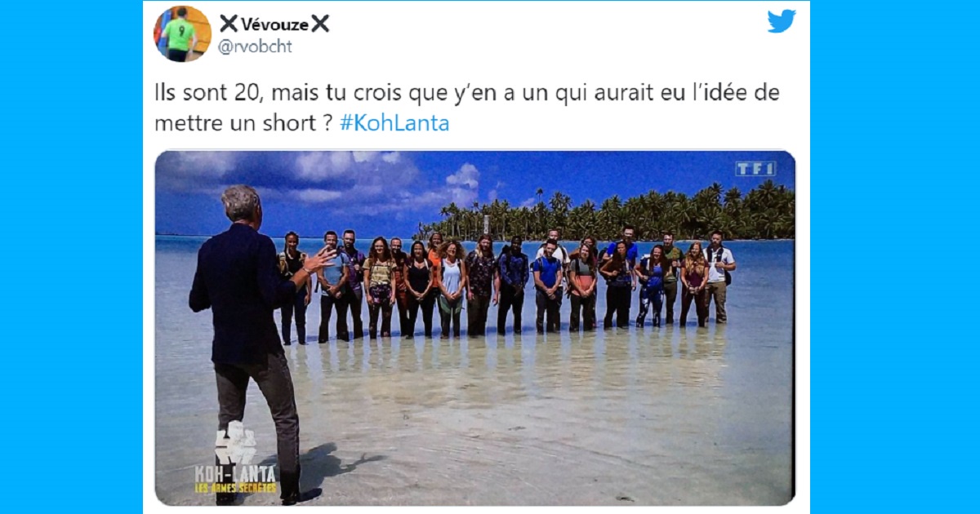The image size is (980, 514).
Task: Click the white clouds in the photo sky
Action: pyautogui.click(x=343, y=176)
